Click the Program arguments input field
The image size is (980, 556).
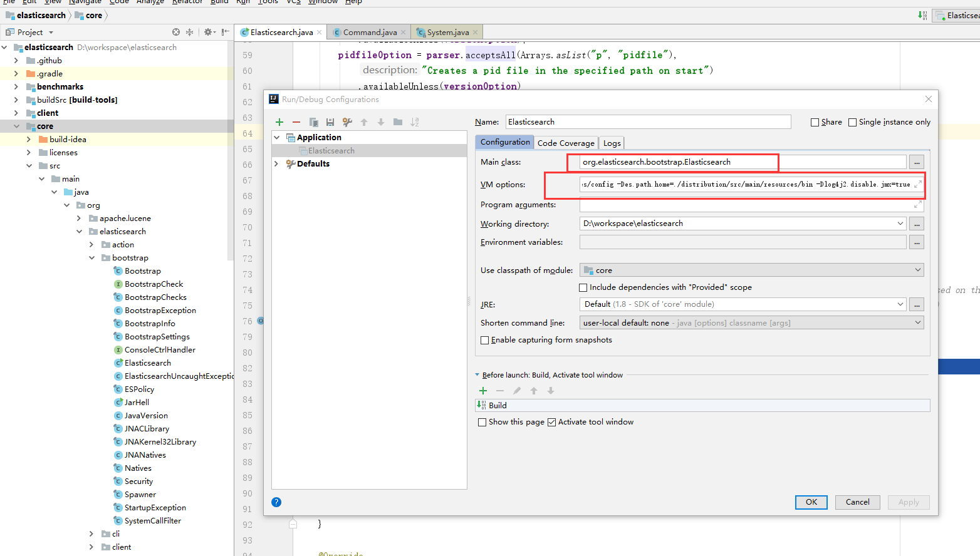click(746, 205)
